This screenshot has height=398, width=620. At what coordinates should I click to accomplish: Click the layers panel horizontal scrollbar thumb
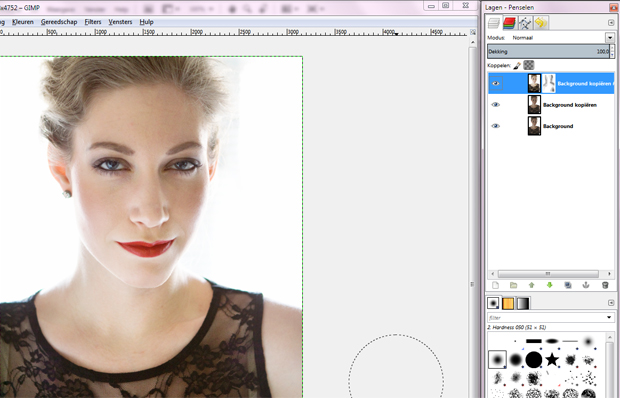click(x=548, y=274)
